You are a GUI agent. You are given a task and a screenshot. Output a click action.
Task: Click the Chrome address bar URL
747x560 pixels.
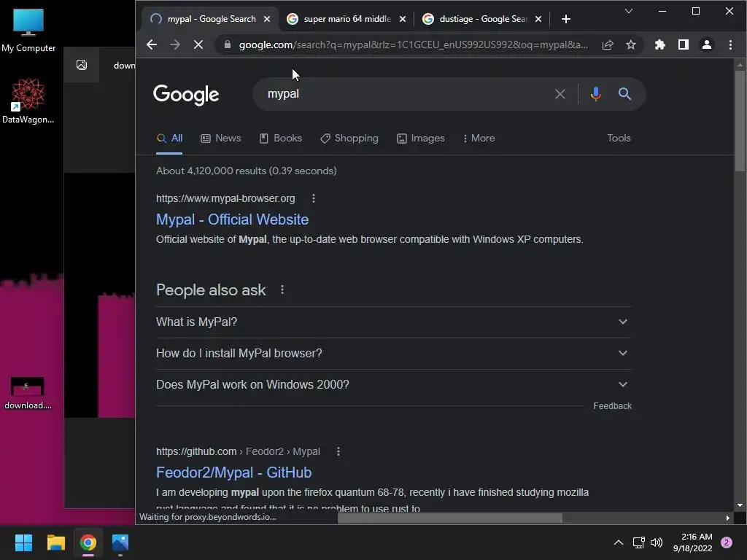point(413,44)
